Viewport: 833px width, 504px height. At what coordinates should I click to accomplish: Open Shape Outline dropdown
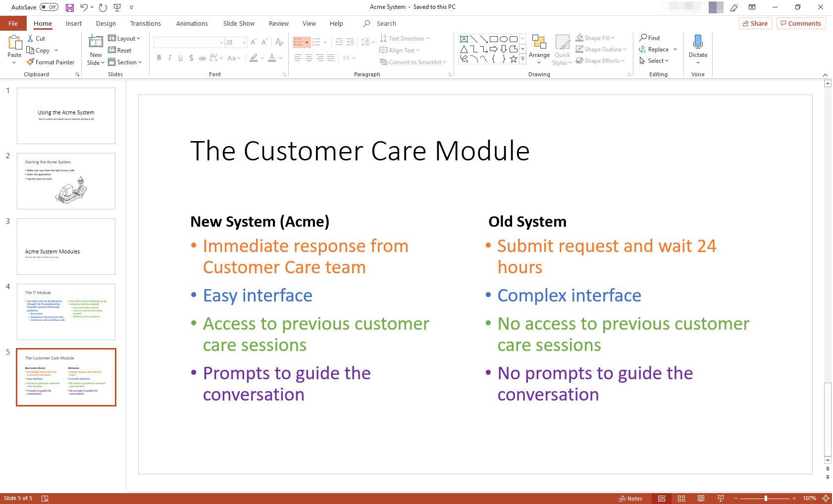click(x=601, y=49)
